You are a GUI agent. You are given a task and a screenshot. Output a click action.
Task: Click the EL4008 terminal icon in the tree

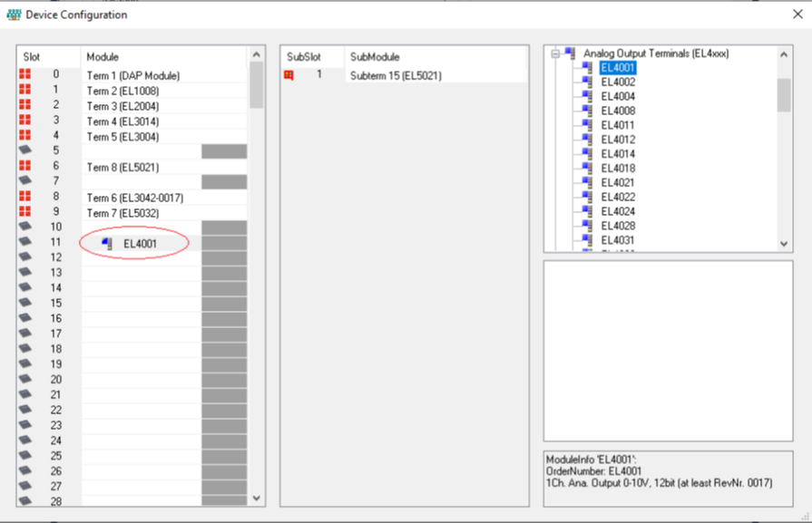[586, 111]
